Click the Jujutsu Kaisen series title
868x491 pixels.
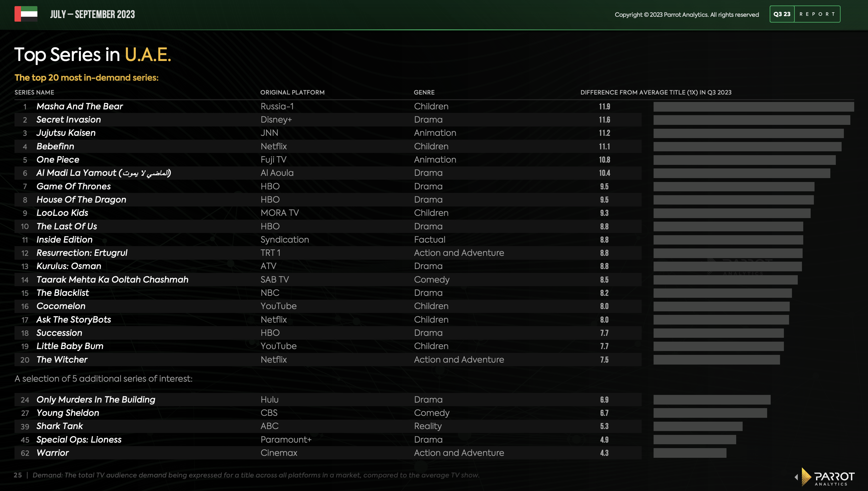[x=66, y=133]
